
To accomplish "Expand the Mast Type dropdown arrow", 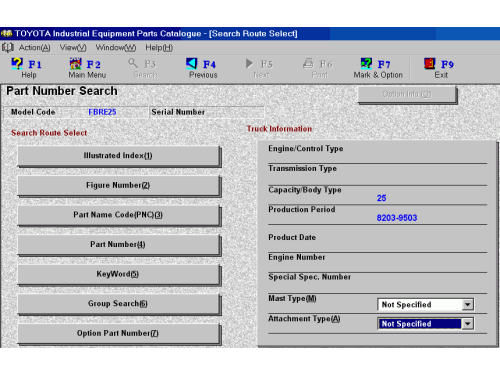I will [x=468, y=304].
